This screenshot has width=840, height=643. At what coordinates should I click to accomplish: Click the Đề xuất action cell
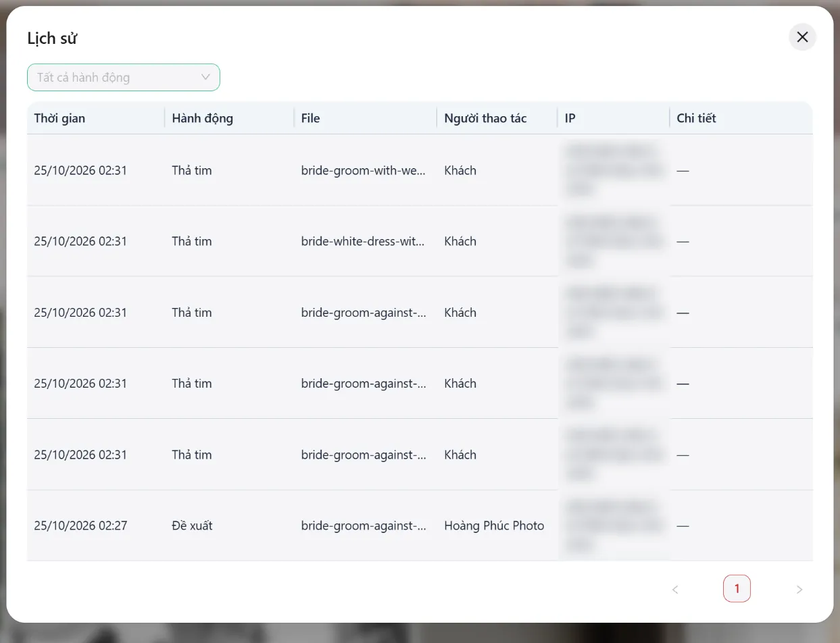pos(192,525)
